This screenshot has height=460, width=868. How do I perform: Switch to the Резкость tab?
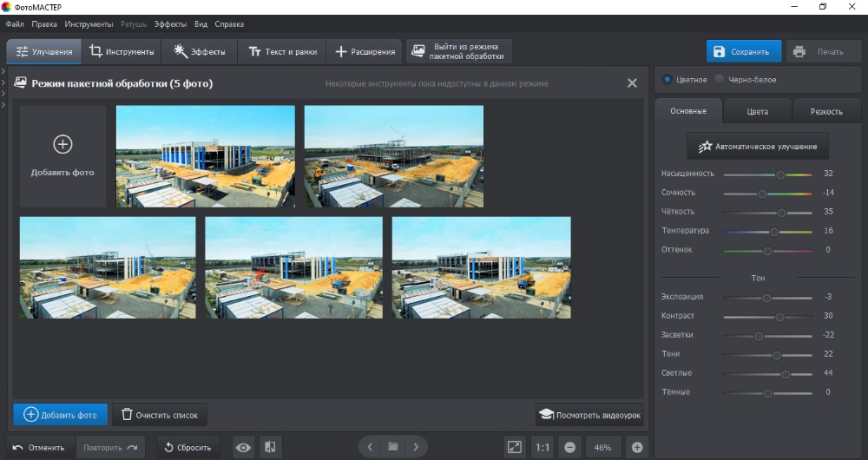pos(825,111)
